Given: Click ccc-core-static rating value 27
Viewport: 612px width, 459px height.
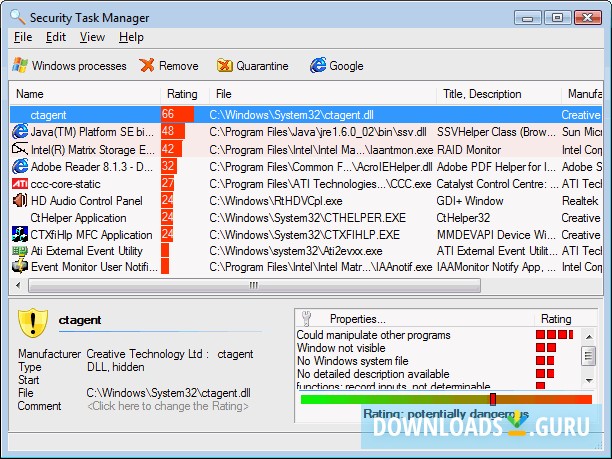Looking at the screenshot, I should click(167, 183).
